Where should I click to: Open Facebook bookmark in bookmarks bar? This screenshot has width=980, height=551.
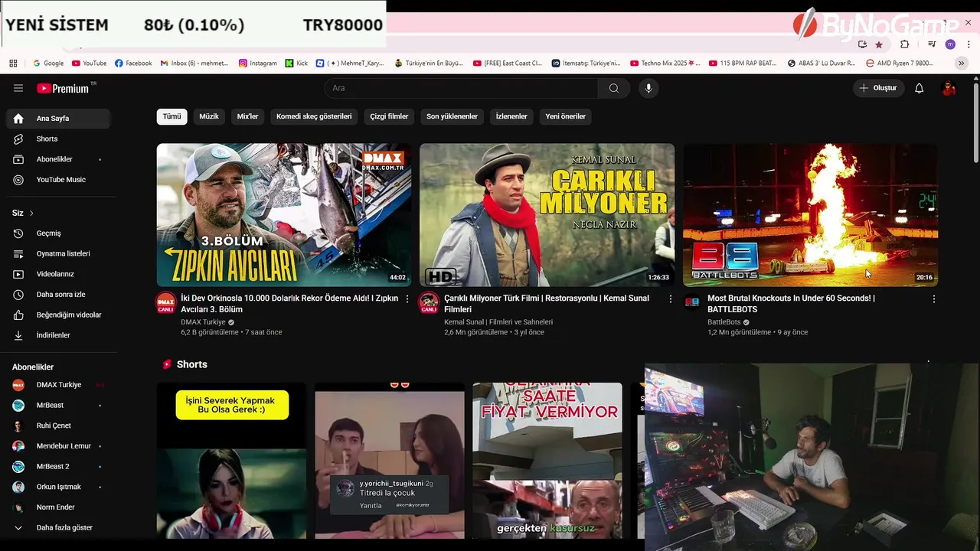click(133, 64)
